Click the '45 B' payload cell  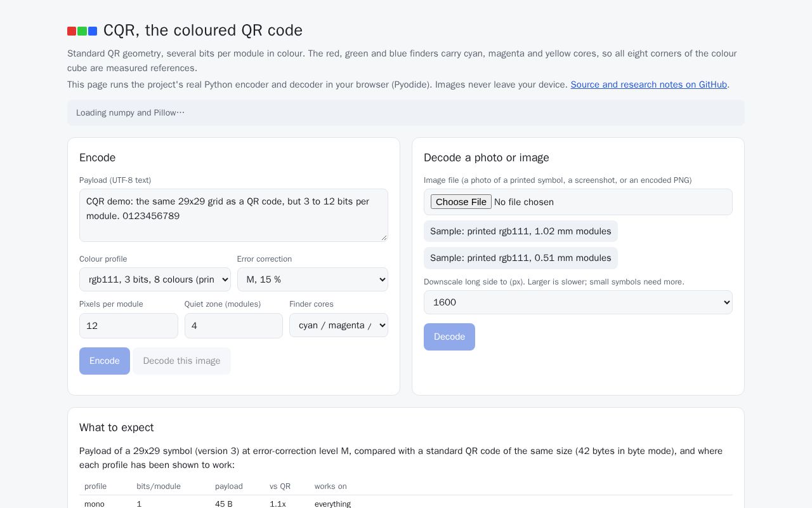[x=224, y=504]
